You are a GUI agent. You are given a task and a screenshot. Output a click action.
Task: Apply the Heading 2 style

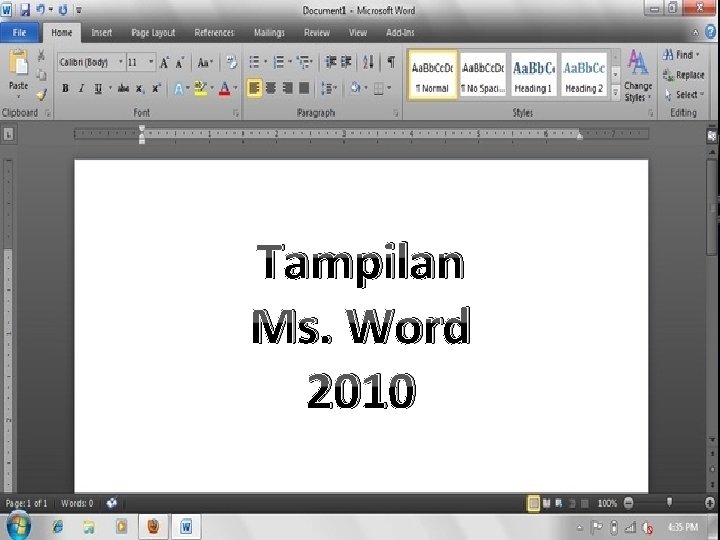(584, 75)
